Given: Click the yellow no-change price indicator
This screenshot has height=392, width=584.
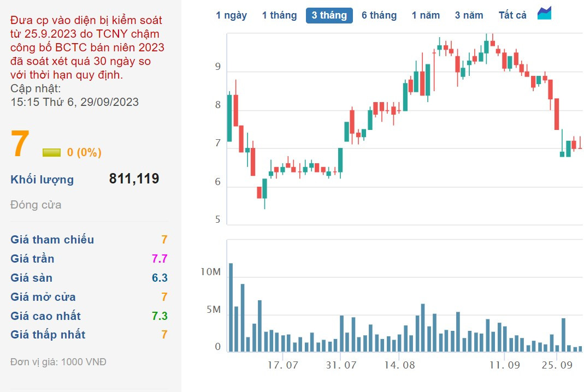Looking at the screenshot, I should pyautogui.click(x=51, y=152).
